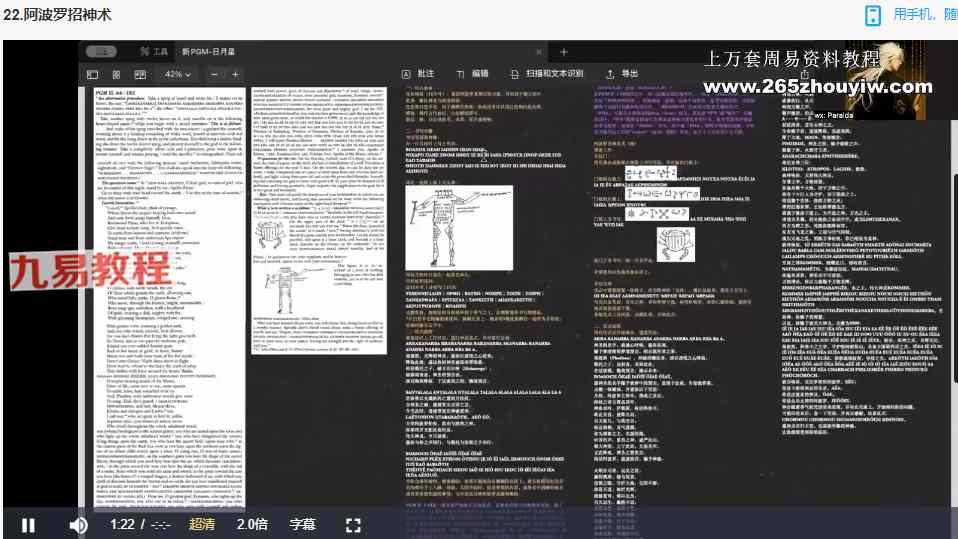958x539 pixels.
Task: Mute the video volume
Action: 78,524
